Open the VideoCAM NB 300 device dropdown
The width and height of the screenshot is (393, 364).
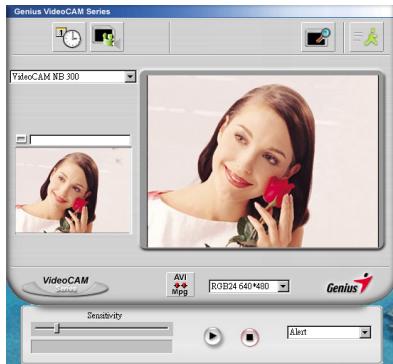point(130,77)
